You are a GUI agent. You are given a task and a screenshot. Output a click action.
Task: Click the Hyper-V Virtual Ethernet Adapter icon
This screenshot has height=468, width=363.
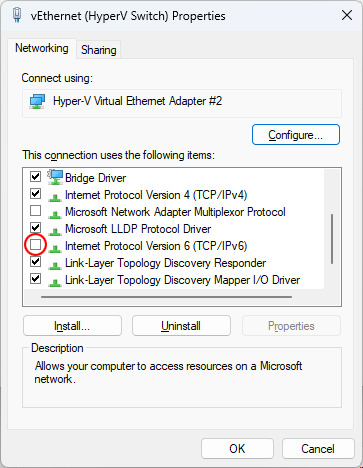pos(37,101)
